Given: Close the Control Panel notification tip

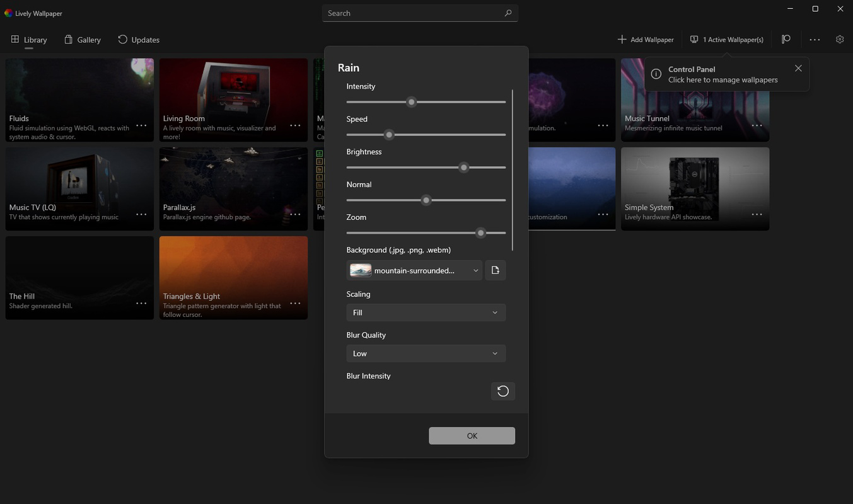Looking at the screenshot, I should 798,68.
